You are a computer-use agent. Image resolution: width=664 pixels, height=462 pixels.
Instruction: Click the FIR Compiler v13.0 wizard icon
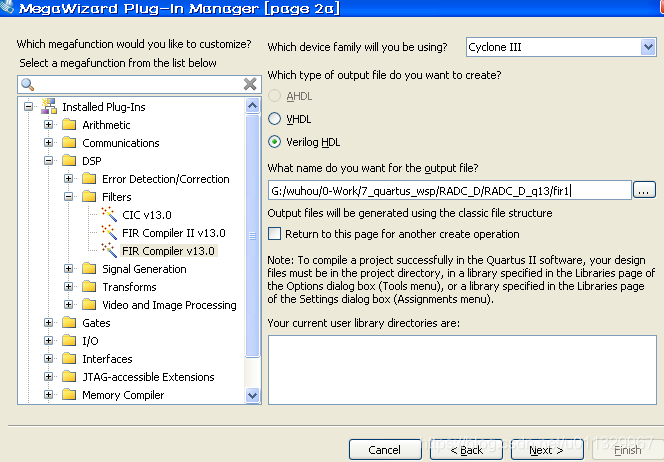(x=109, y=250)
